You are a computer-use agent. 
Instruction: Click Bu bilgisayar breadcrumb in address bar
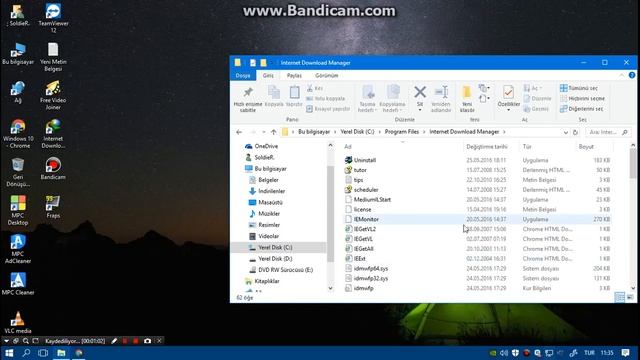pos(314,132)
